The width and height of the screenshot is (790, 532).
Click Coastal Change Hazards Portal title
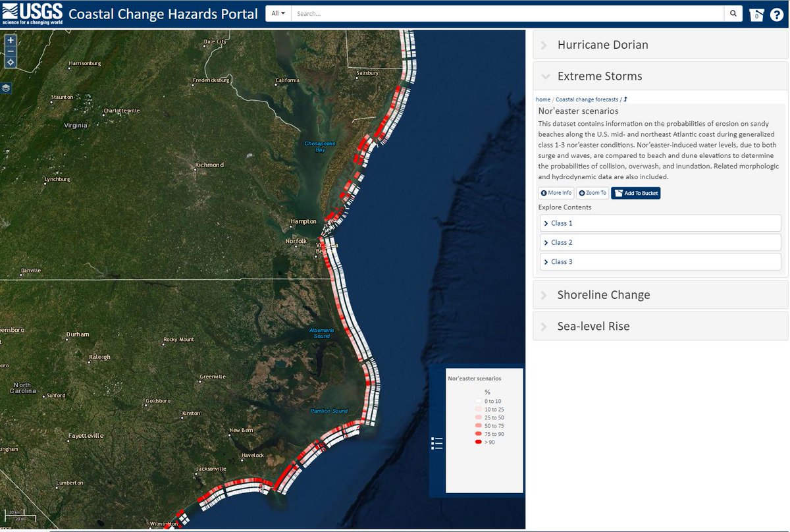click(163, 14)
